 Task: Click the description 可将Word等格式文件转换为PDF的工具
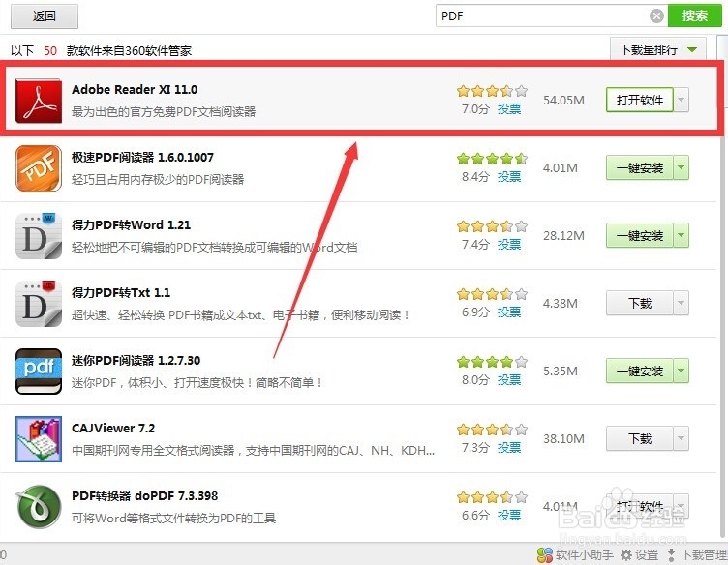(x=173, y=519)
